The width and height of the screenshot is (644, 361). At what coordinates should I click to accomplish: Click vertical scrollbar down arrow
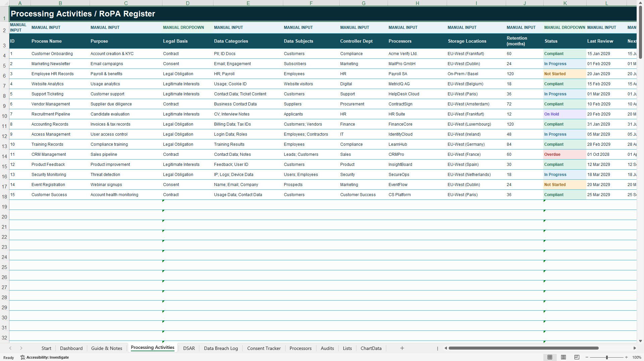pyautogui.click(x=640, y=341)
